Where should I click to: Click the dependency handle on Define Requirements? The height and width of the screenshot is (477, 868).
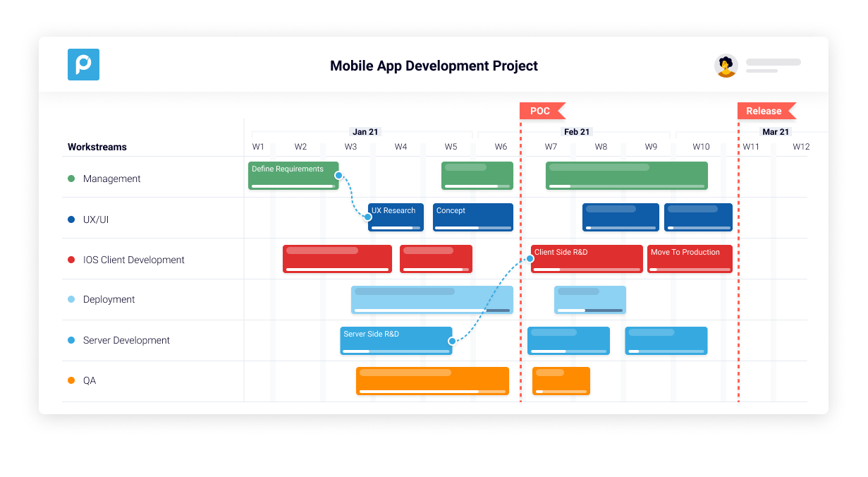coord(338,176)
